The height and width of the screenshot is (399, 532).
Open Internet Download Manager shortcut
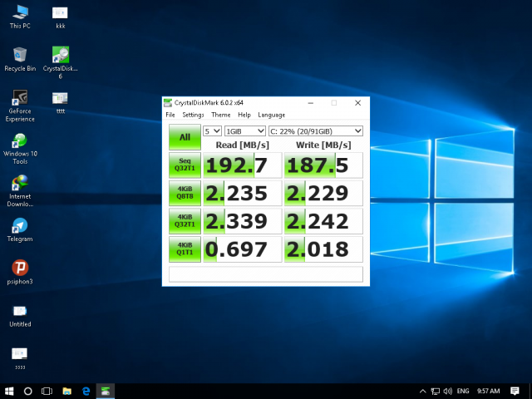pos(18,183)
